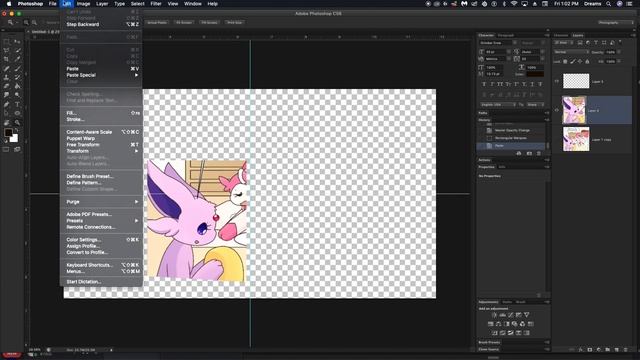The width and height of the screenshot is (640, 360).
Task: Open the anti-aliasing dropdown
Action: [x=535, y=104]
